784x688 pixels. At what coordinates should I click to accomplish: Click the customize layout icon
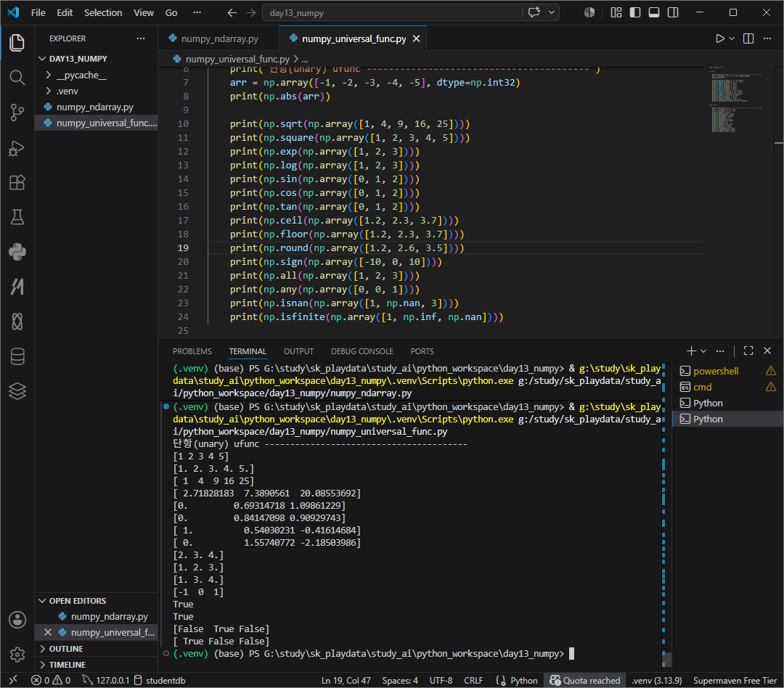coord(616,12)
